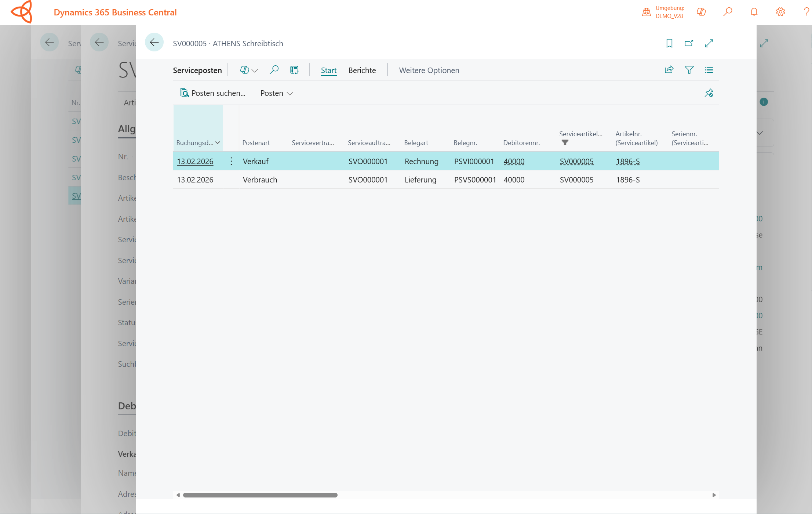The image size is (812, 514).
Task: Select the Verbrauch row posting type
Action: click(x=260, y=180)
